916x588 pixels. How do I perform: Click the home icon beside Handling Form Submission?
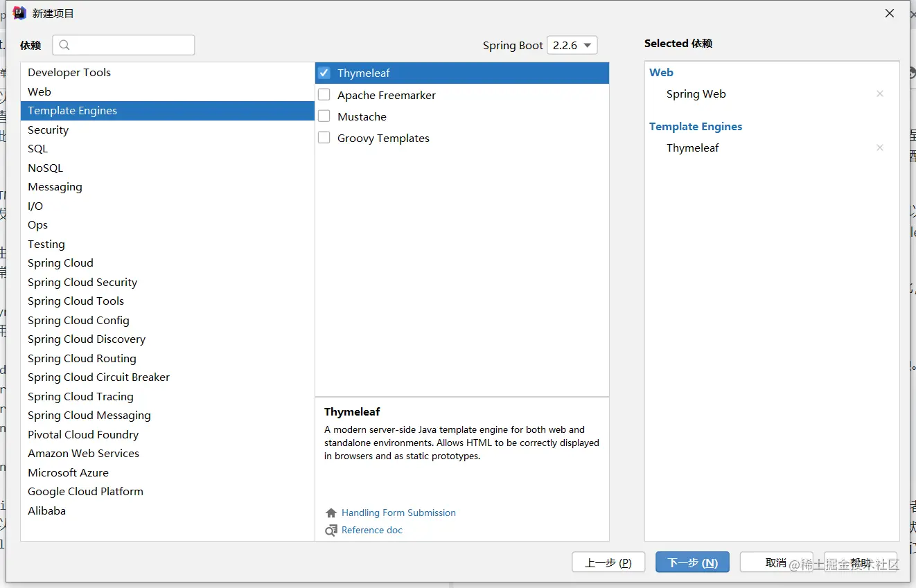coord(331,513)
